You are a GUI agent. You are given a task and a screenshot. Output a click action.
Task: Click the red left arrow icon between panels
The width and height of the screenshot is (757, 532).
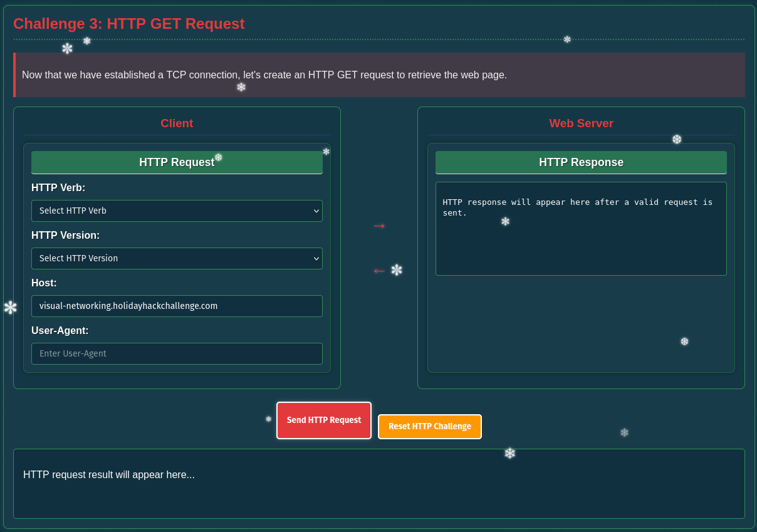pyautogui.click(x=378, y=271)
